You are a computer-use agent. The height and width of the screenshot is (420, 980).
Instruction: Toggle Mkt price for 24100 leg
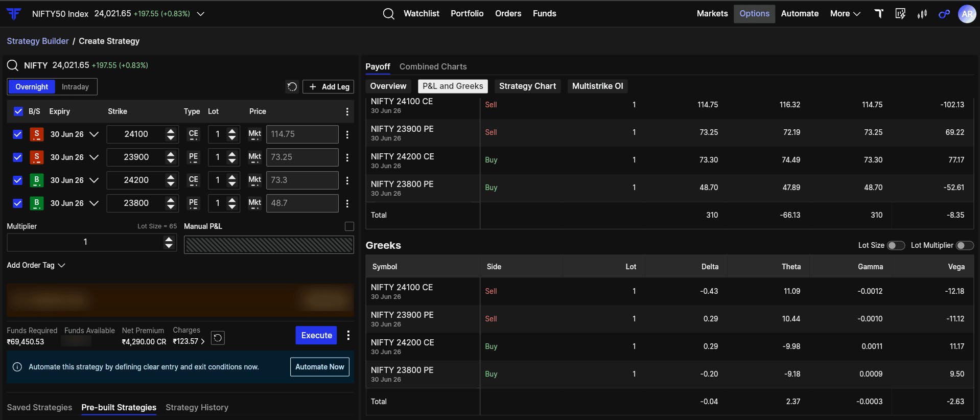click(254, 134)
